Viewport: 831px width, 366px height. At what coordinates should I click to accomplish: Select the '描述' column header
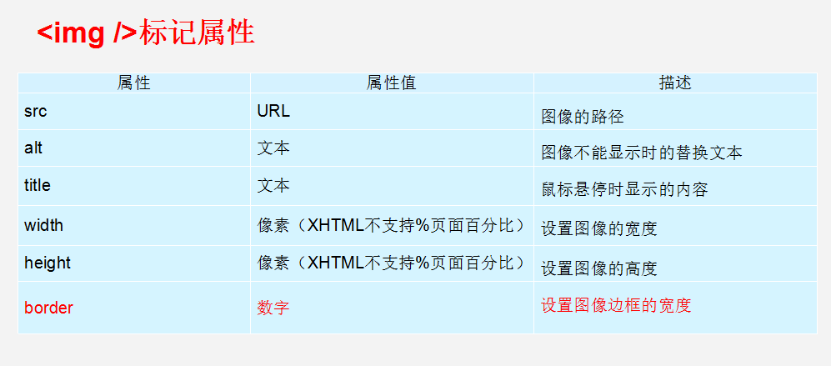(x=675, y=83)
